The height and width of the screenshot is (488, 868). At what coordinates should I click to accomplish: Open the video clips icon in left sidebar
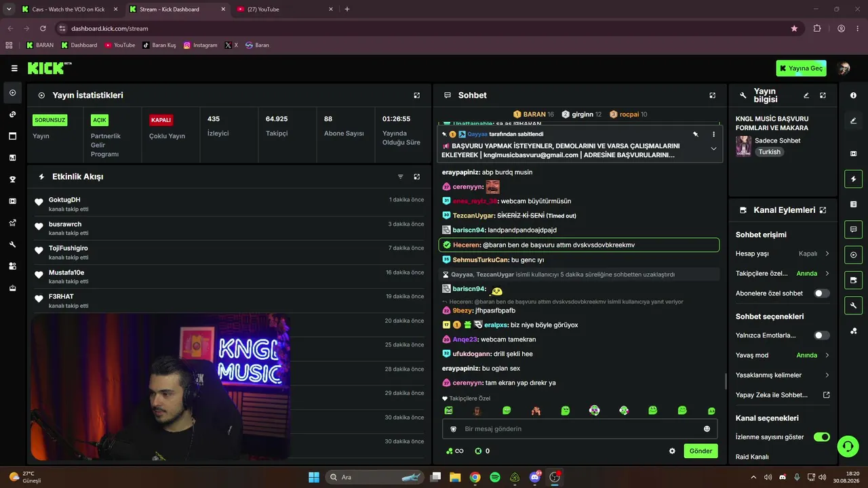[x=12, y=201]
